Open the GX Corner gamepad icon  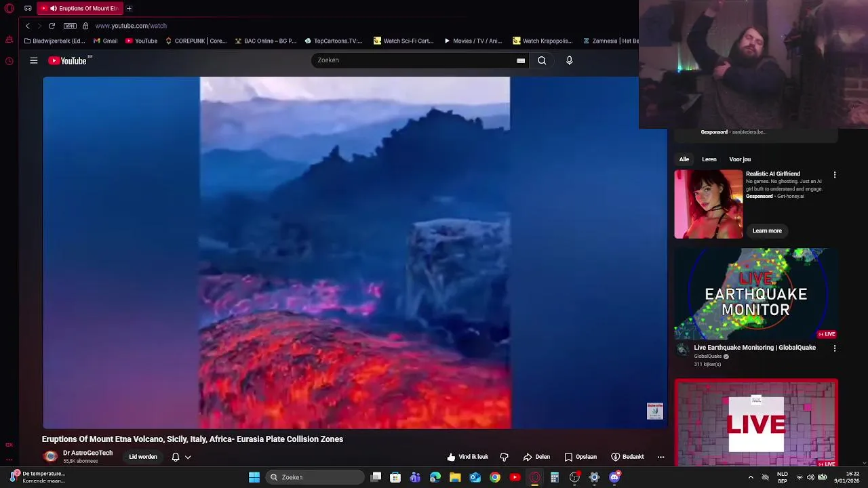(x=28, y=8)
